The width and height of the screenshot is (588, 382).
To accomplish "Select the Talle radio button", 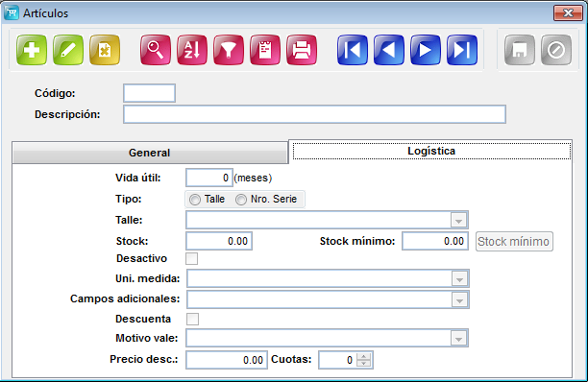I will pyautogui.click(x=195, y=200).
